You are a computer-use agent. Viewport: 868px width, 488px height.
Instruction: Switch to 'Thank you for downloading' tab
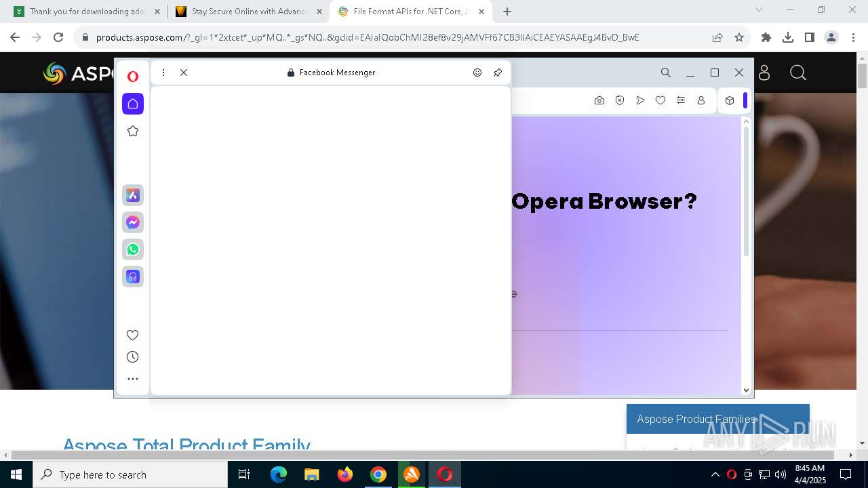tap(86, 12)
